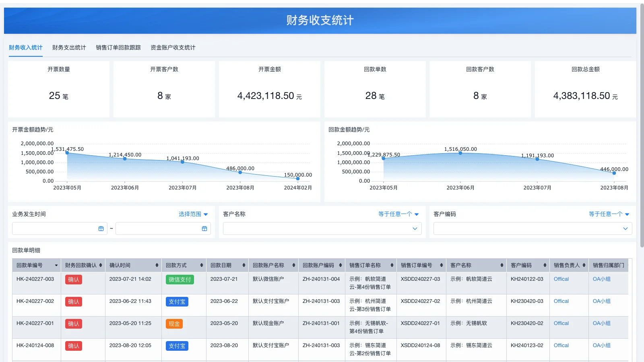Screen dimensions: 644x362
Task: Open calendar picker for the start date field
Action: point(102,228)
